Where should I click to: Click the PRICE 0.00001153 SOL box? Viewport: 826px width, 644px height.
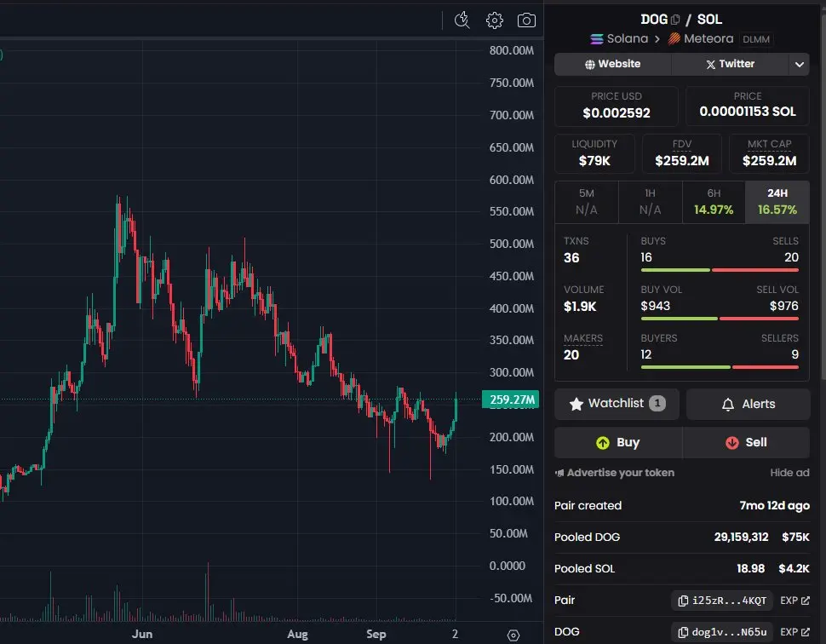[748, 106]
